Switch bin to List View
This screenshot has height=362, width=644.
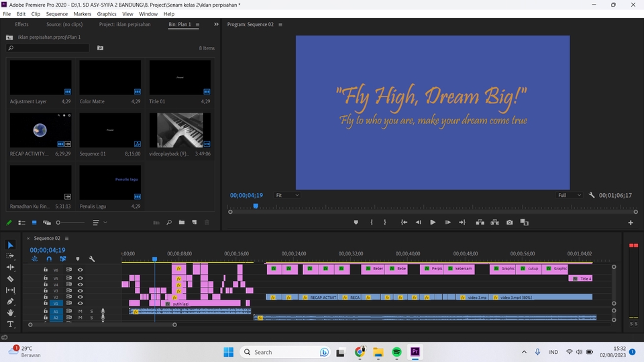pyautogui.click(x=21, y=223)
